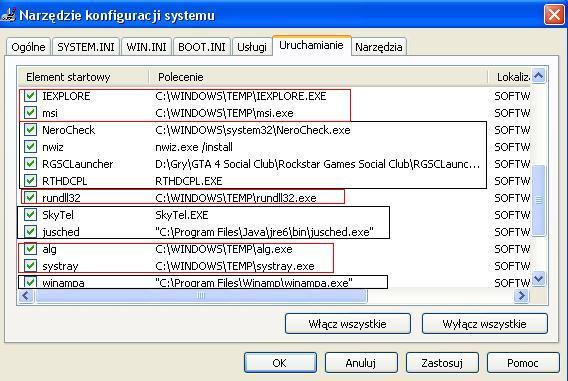
Task: Sort by the Element startowy column header
Action: click(83, 77)
